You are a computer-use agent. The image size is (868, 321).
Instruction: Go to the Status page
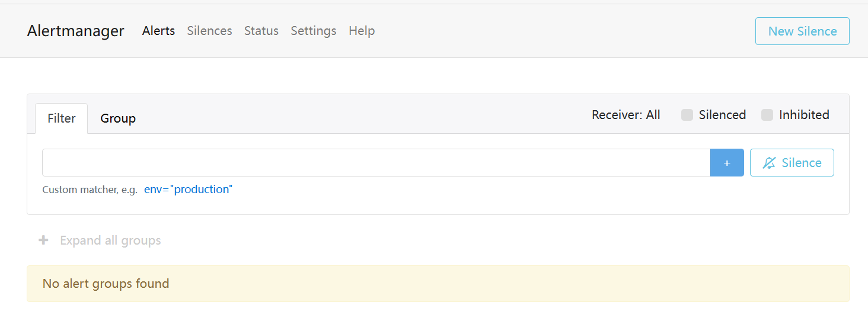pyautogui.click(x=261, y=31)
